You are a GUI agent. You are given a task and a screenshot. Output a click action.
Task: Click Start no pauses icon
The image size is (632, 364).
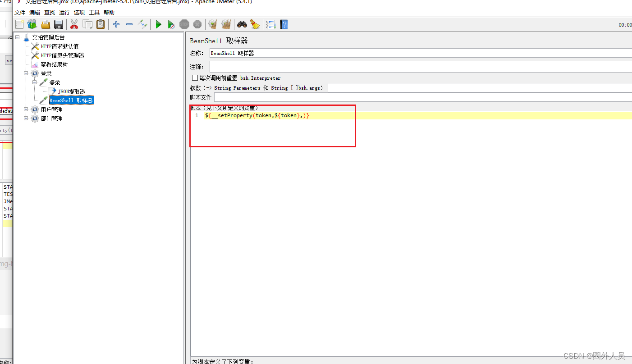(x=171, y=24)
